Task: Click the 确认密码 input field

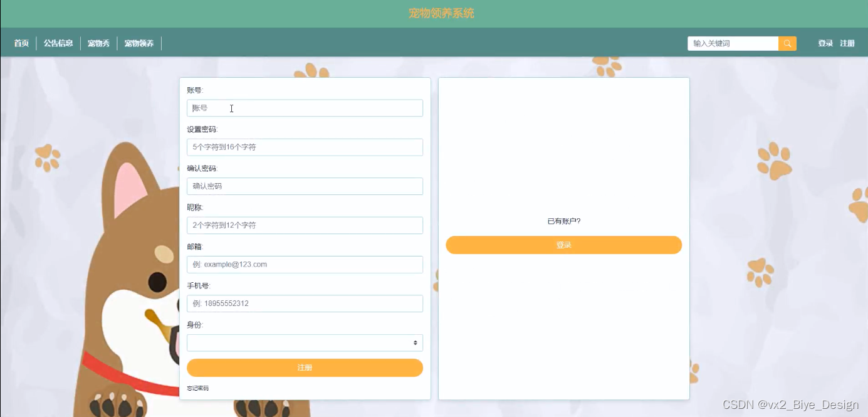Action: tap(305, 186)
